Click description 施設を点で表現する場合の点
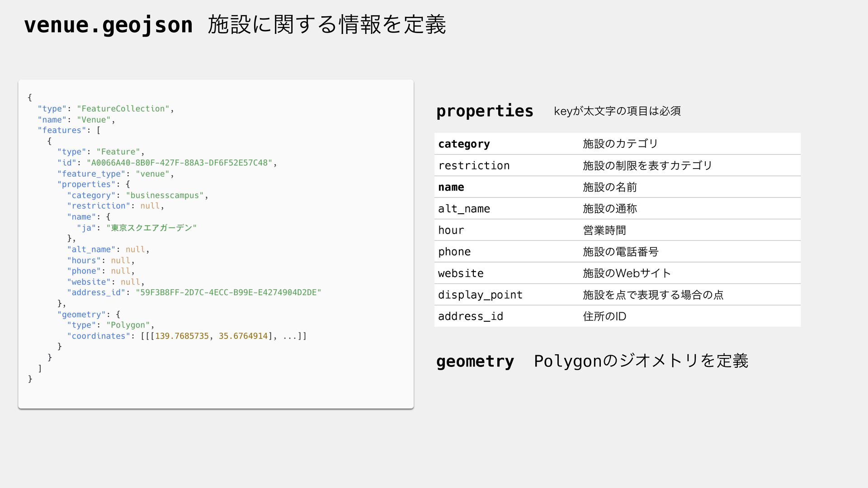This screenshot has width=868, height=488. pos(653,295)
